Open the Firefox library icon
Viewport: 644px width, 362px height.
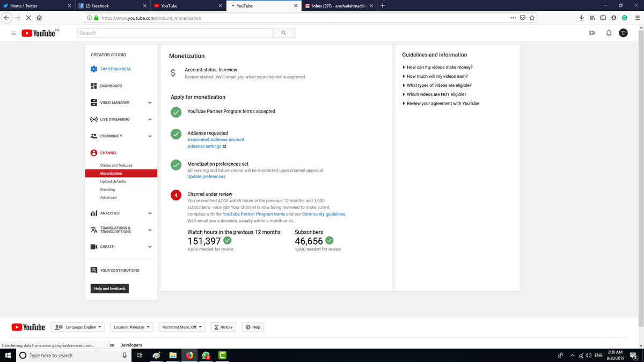592,18
